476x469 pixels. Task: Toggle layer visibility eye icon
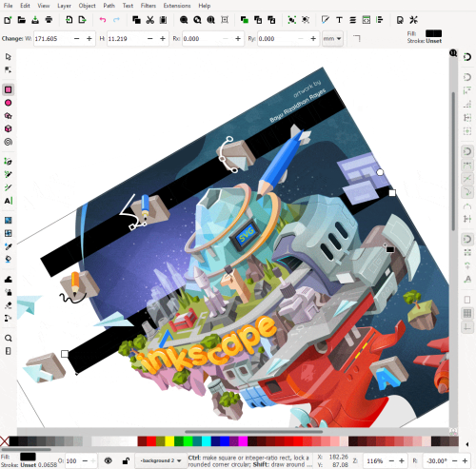point(108,460)
